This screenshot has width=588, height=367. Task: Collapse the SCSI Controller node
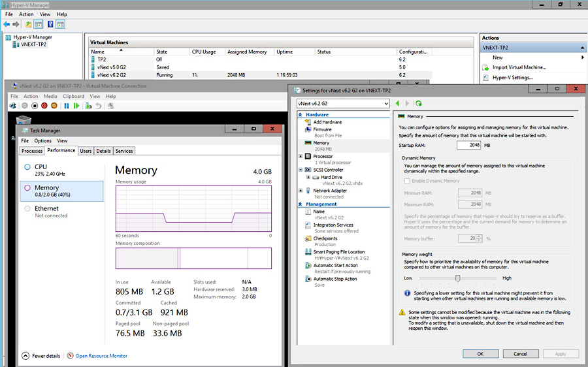[x=301, y=170]
